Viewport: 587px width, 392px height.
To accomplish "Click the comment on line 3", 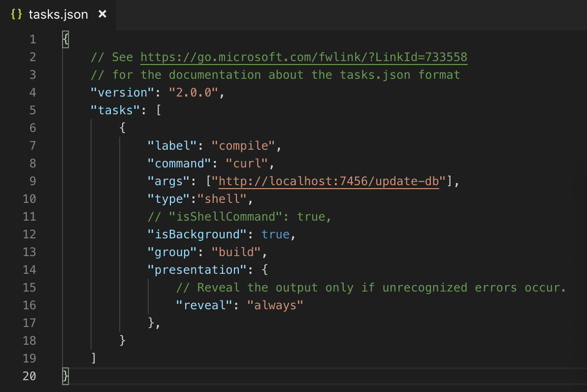I will (276, 74).
